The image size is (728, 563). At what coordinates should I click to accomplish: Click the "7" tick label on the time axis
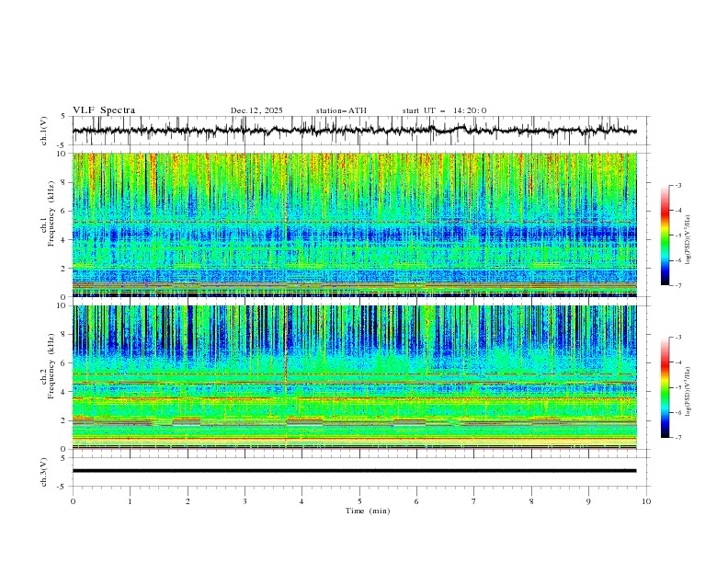tap(474, 501)
